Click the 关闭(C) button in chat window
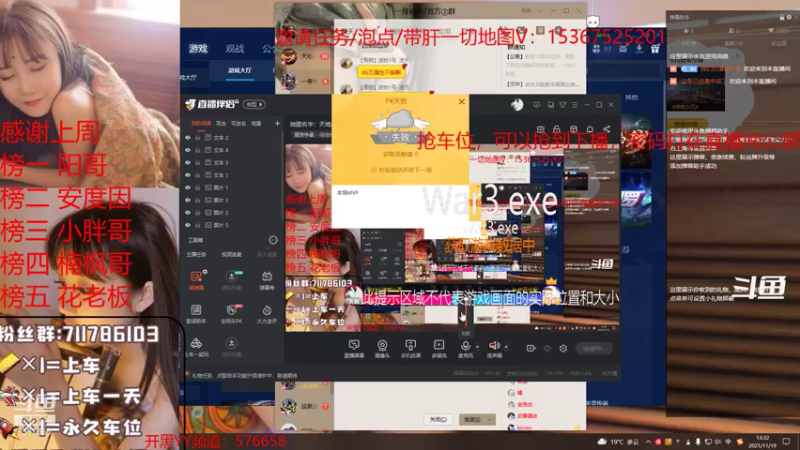800x450 pixels. click(438, 419)
